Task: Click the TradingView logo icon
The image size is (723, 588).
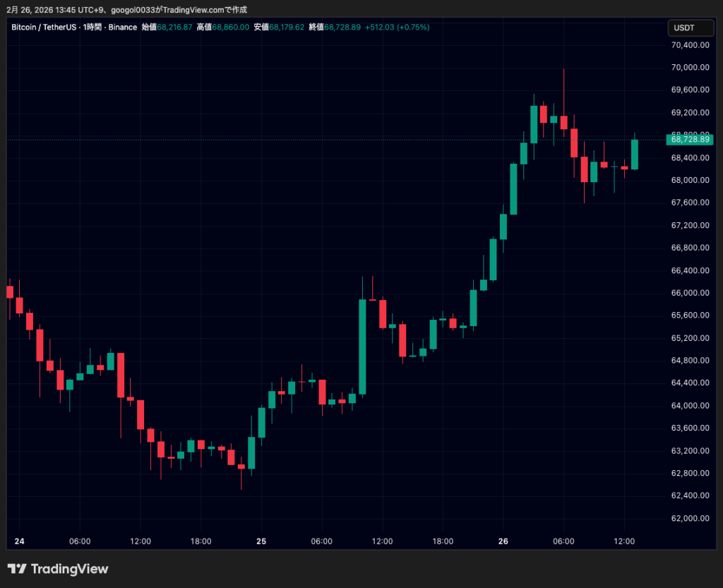Action: tap(17, 569)
